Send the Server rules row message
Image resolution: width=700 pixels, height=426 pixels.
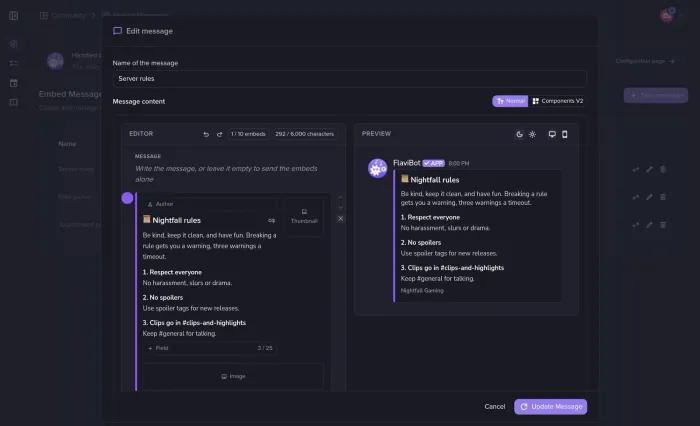point(635,169)
